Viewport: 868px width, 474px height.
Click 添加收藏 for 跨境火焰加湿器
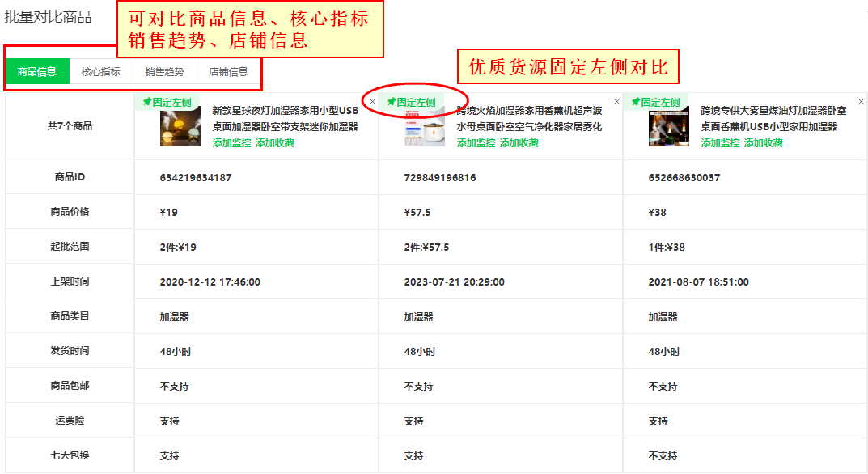click(x=519, y=143)
